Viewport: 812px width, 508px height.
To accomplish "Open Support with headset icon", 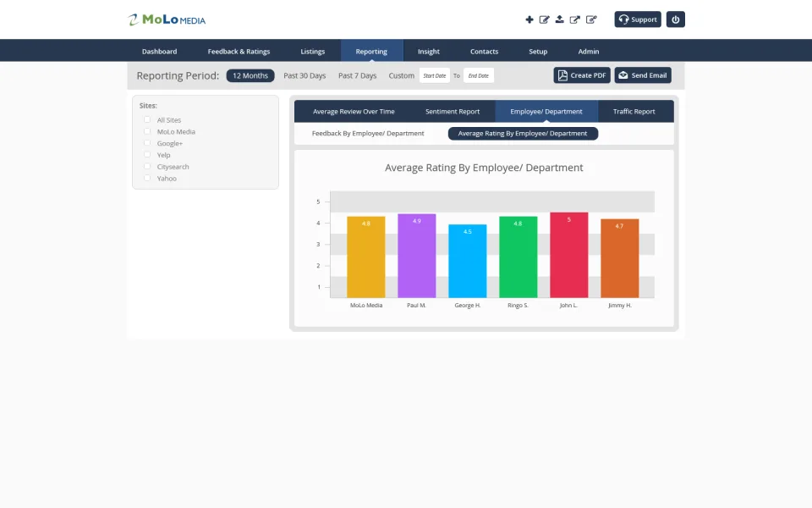I will [638, 19].
